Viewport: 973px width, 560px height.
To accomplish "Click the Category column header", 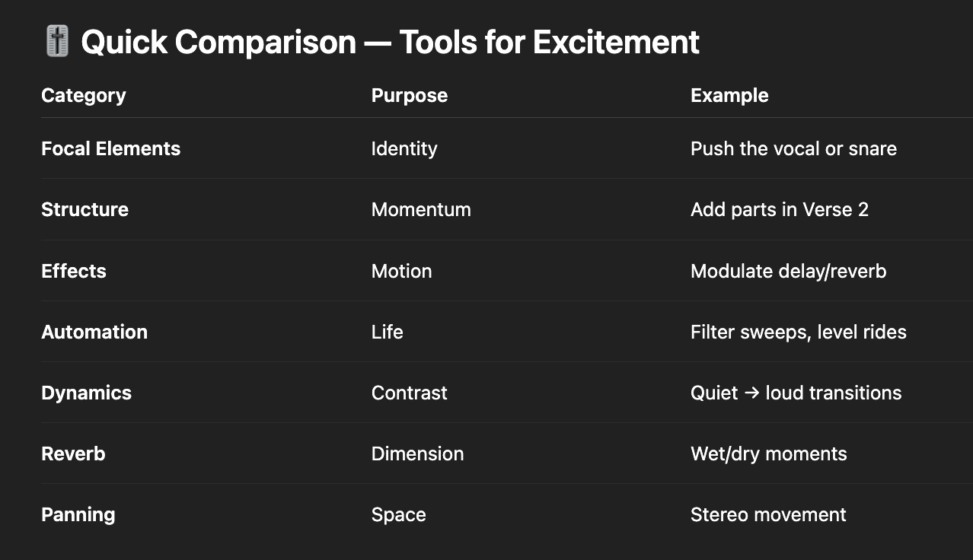I will pos(84,95).
